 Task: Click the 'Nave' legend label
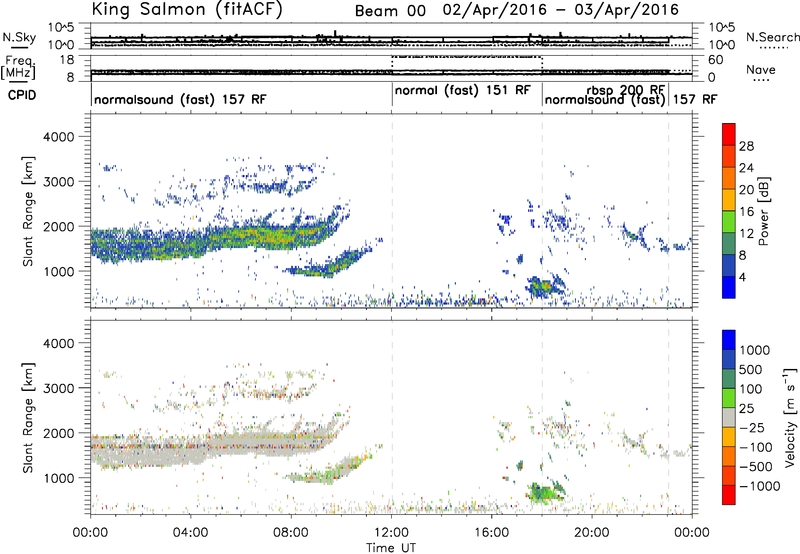point(761,69)
